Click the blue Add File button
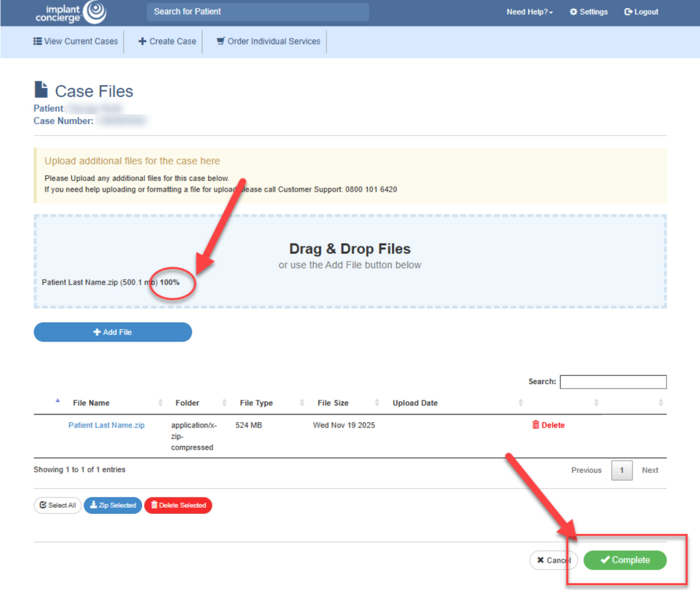The image size is (700, 607). (113, 332)
